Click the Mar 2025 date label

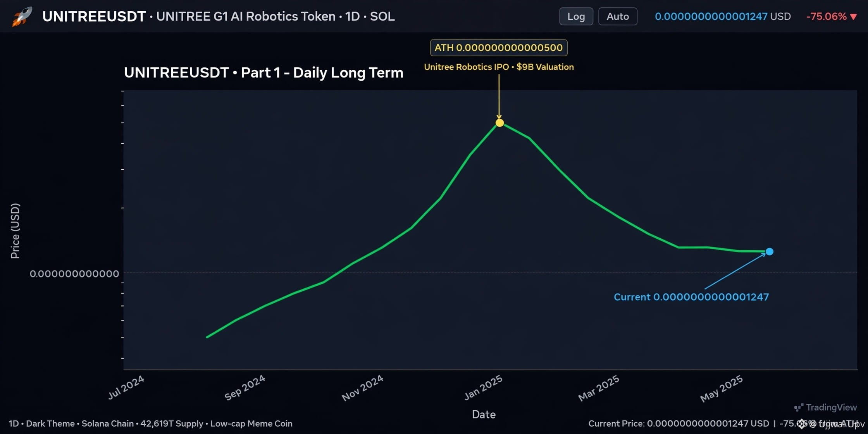pyautogui.click(x=599, y=388)
